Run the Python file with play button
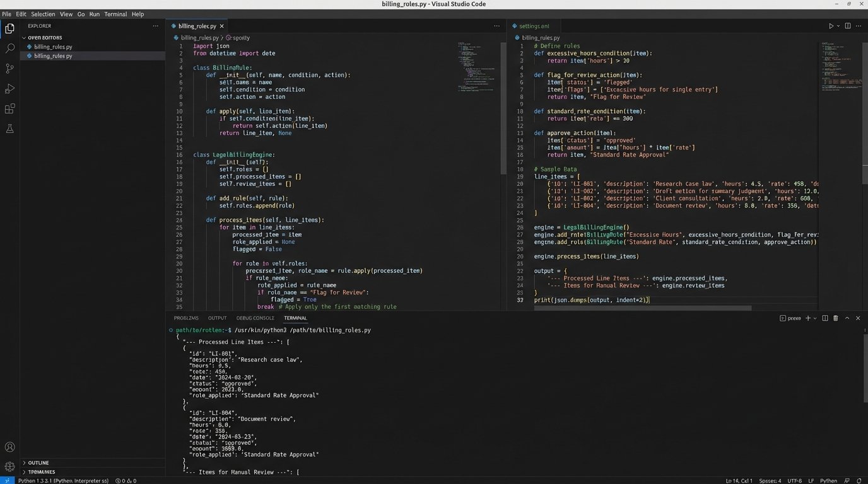Screen dimensions: 868x484 [831, 26]
